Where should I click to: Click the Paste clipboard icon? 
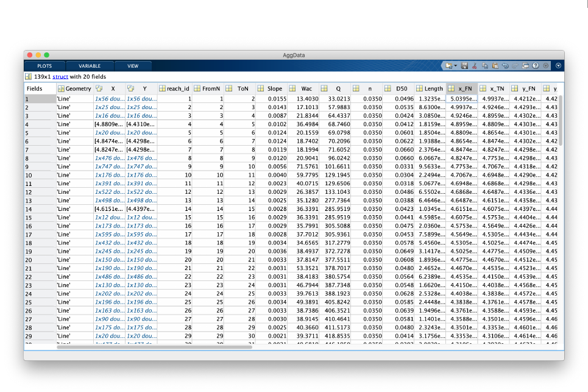tap(495, 66)
